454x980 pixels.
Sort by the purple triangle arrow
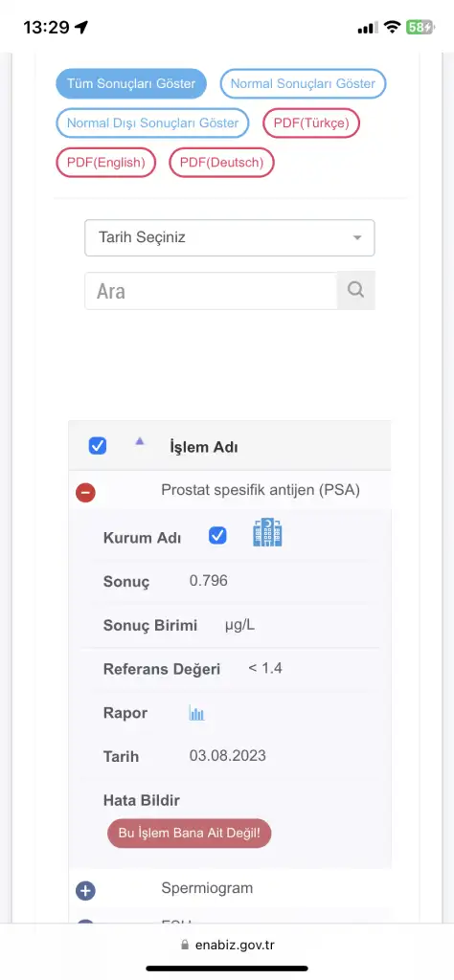(x=140, y=441)
